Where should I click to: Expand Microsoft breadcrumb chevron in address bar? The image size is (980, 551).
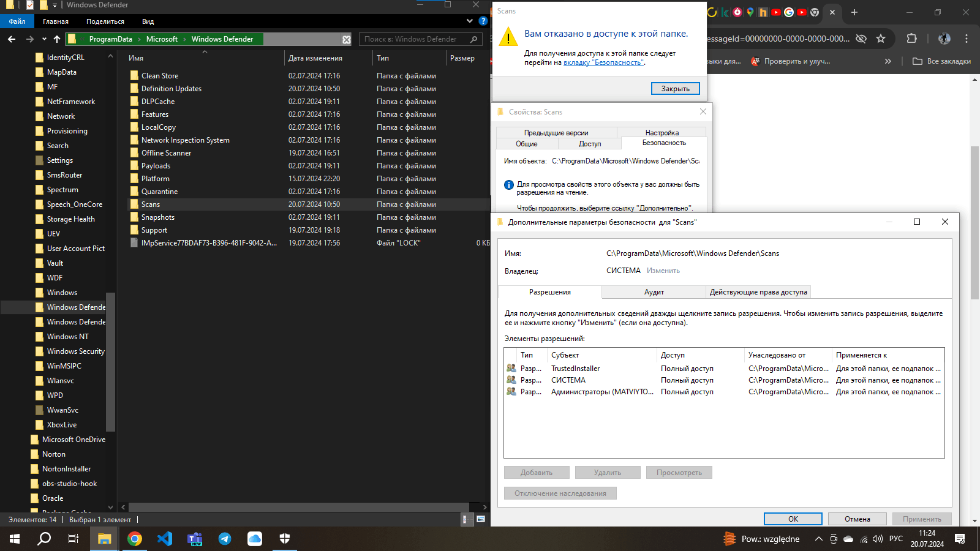click(184, 39)
